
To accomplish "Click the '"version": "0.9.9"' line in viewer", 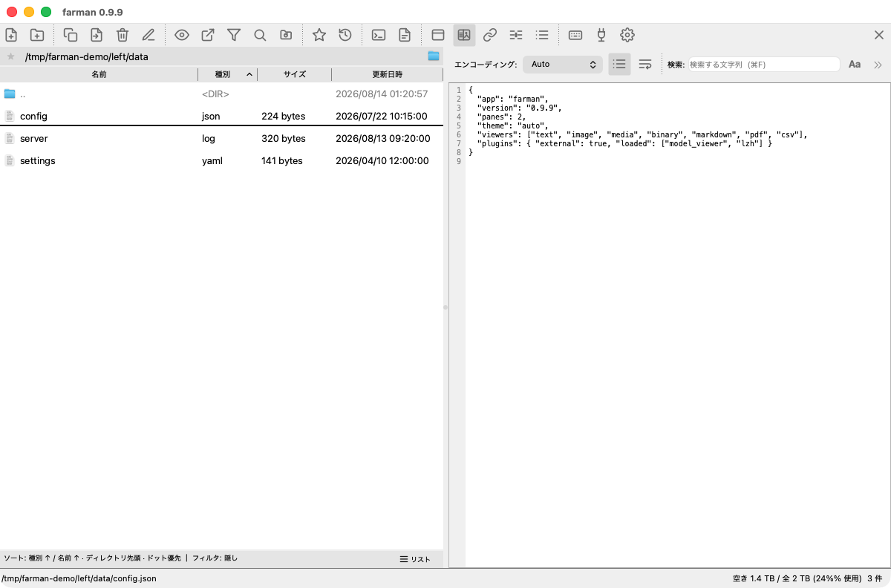I will click(x=519, y=108).
